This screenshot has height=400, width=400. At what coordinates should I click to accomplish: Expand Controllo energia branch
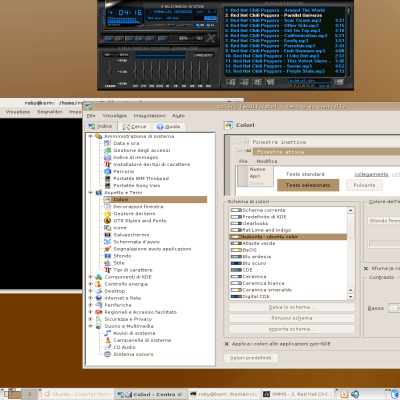(x=90, y=284)
